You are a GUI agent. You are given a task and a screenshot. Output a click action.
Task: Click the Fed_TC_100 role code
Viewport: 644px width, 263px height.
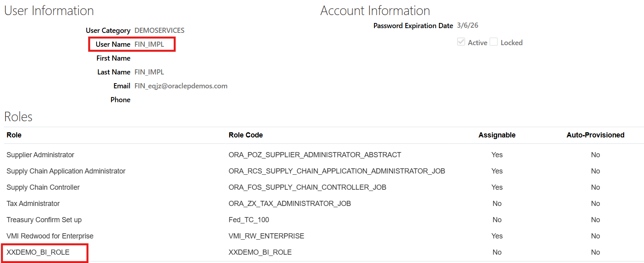pos(249,220)
